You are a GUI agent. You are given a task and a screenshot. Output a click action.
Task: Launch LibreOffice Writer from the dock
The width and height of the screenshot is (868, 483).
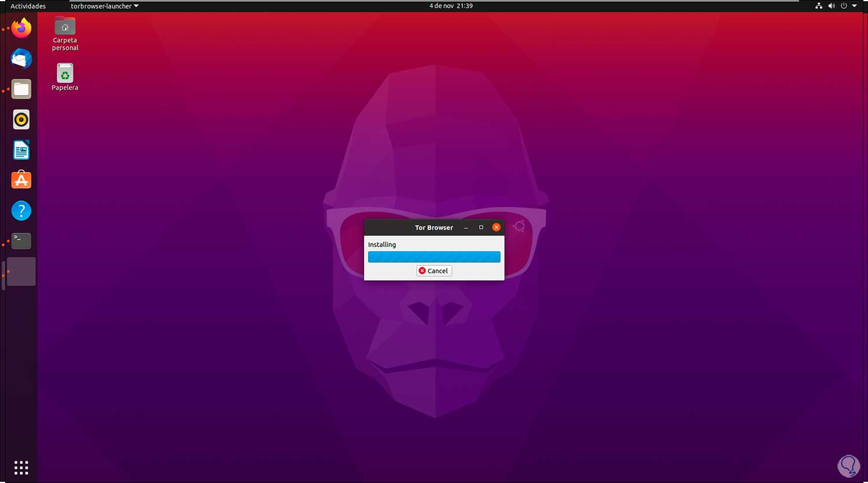(x=21, y=150)
